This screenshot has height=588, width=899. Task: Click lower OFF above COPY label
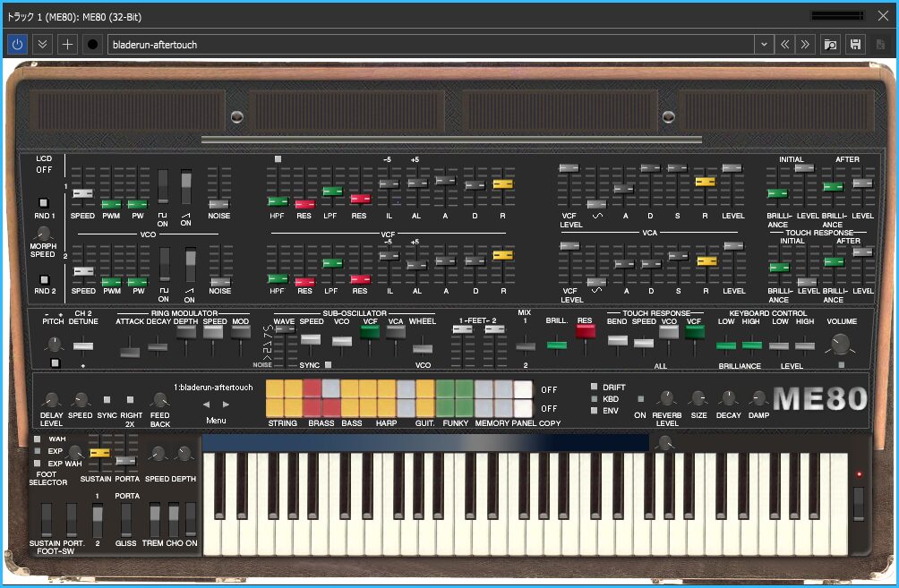pyautogui.click(x=549, y=409)
